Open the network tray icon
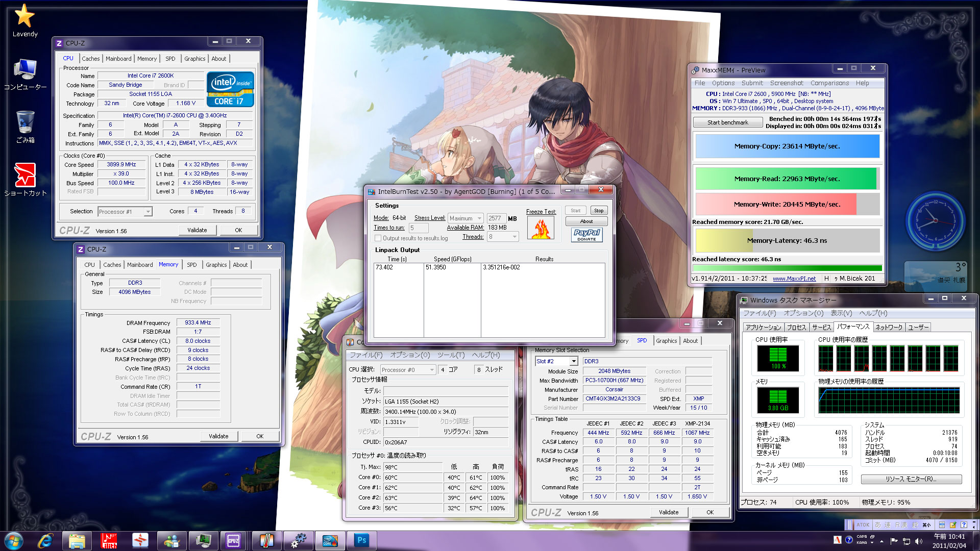 (906, 541)
